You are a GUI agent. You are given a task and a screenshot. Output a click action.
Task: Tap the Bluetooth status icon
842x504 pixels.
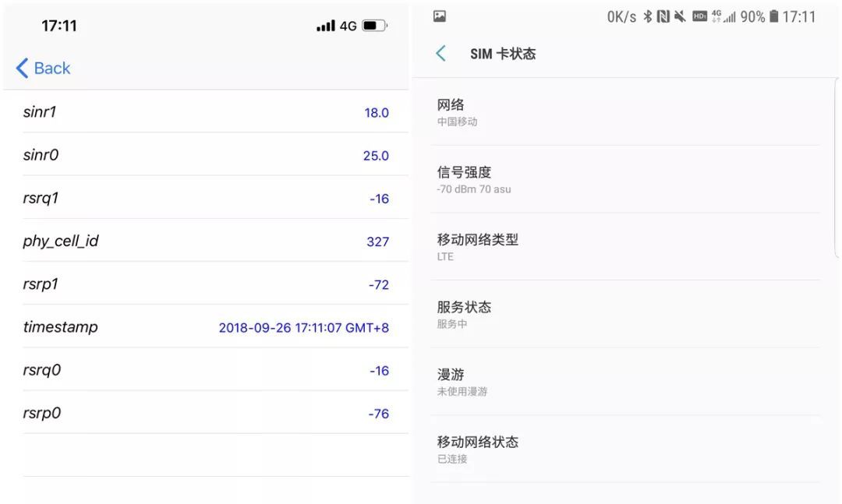pyautogui.click(x=648, y=16)
